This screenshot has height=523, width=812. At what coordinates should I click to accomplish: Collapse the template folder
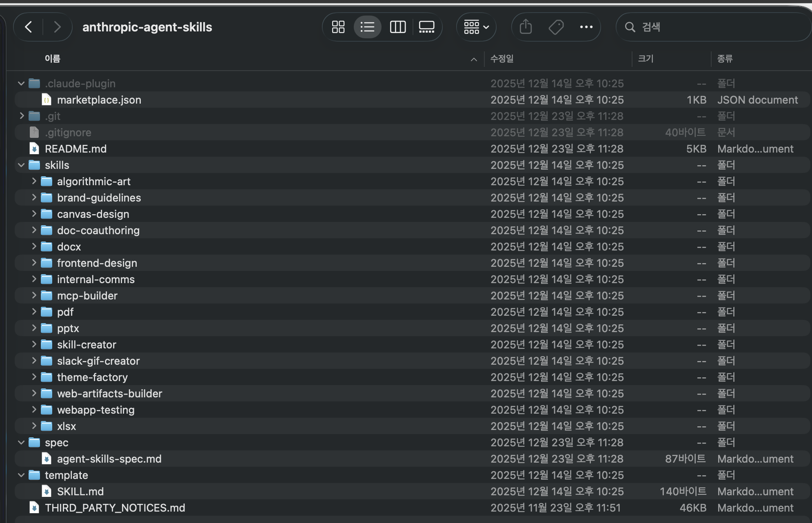tap(21, 475)
